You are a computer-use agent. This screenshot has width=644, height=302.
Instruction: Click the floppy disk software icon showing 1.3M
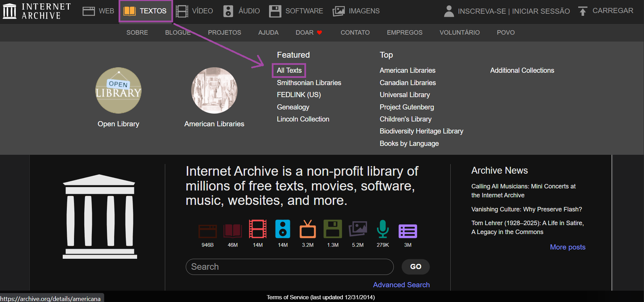[x=333, y=229]
